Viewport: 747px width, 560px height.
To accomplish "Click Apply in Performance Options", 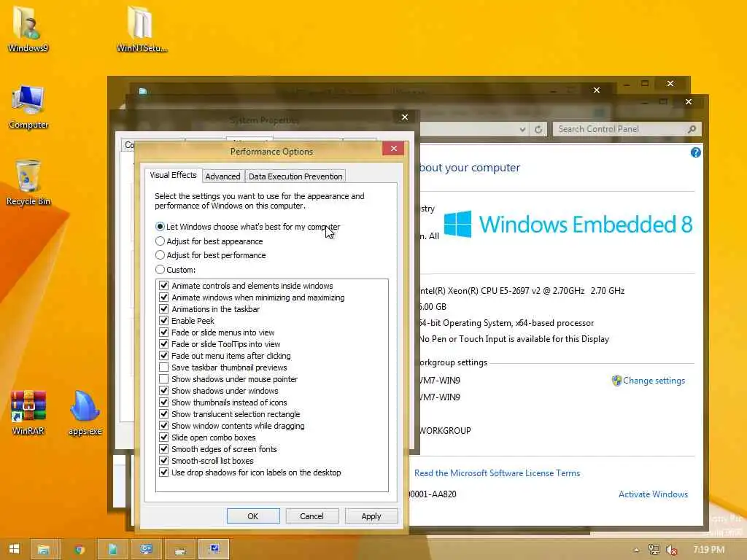I will tap(371, 516).
